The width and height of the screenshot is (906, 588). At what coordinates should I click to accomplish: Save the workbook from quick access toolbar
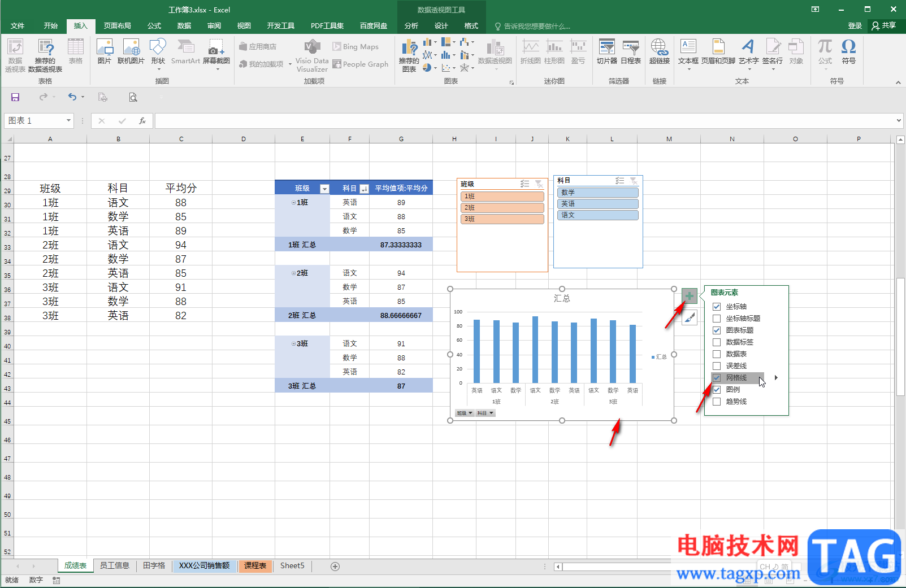[15, 97]
